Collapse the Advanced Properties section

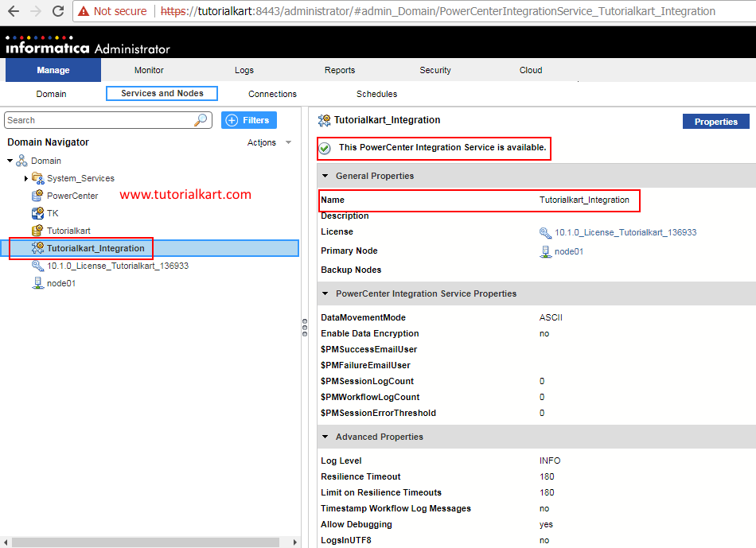tap(325, 437)
